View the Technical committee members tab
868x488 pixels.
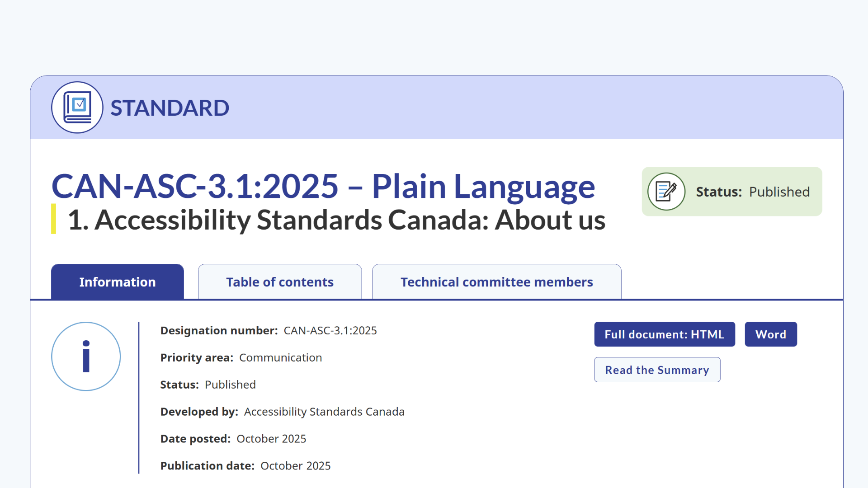coord(496,282)
